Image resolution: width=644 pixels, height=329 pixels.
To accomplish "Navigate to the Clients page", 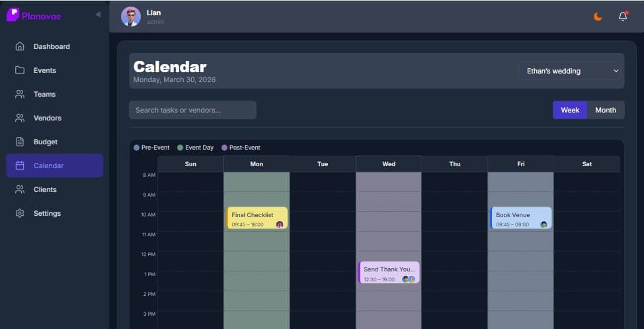I will click(x=45, y=189).
